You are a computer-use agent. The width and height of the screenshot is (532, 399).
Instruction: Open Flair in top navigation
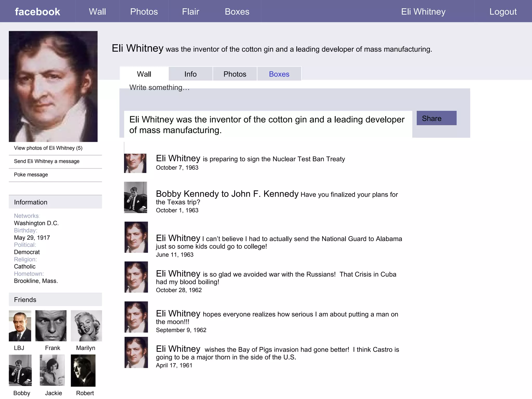[x=190, y=12]
